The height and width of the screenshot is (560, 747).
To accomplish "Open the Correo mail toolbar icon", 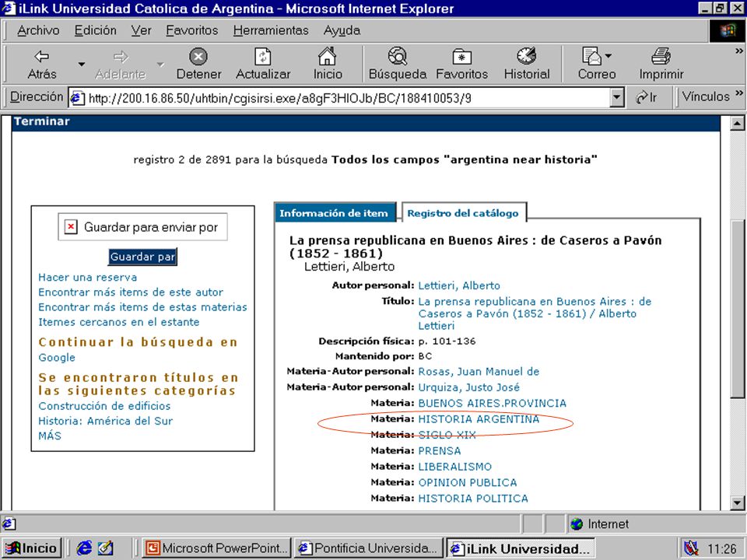I will (591, 56).
